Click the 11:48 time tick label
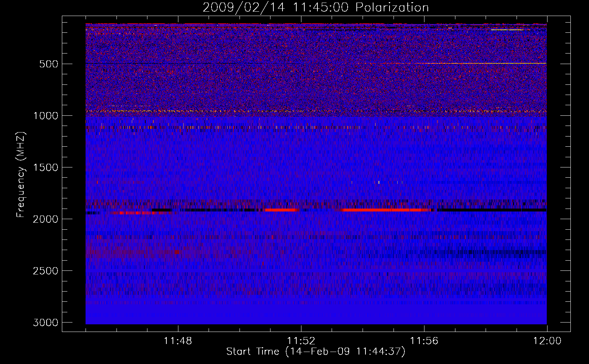The height and width of the screenshot is (364, 589). 178,341
